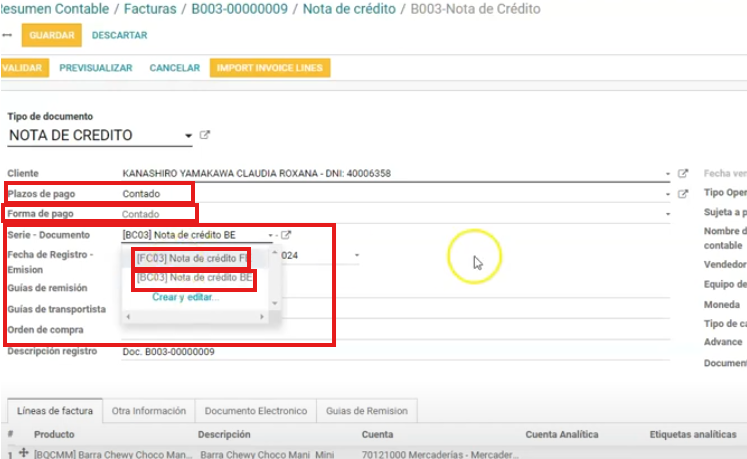
Task: Click dropdown list scroll up arrow
Action: pyautogui.click(x=275, y=253)
